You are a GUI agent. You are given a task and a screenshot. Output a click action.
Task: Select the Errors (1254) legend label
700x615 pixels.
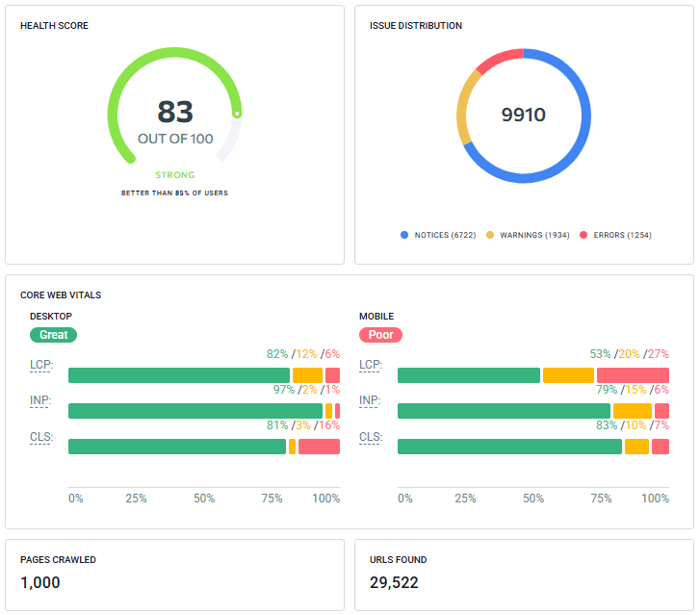tap(622, 235)
